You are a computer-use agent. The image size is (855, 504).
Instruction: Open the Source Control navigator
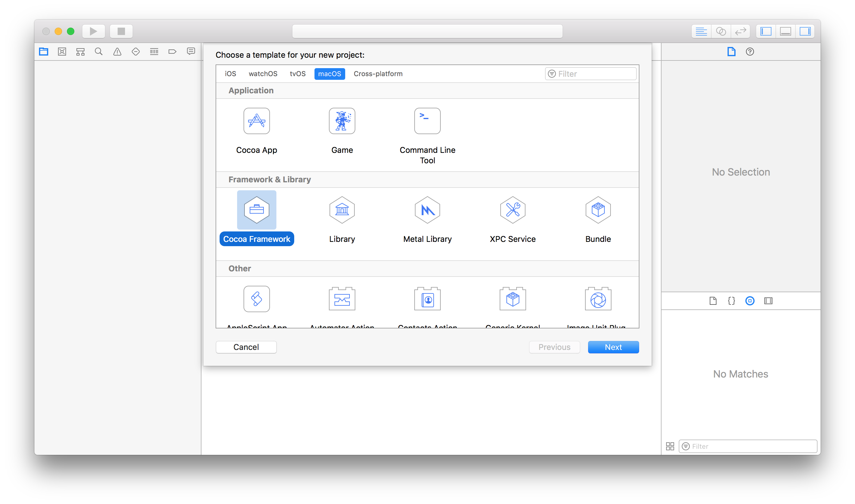[62, 52]
